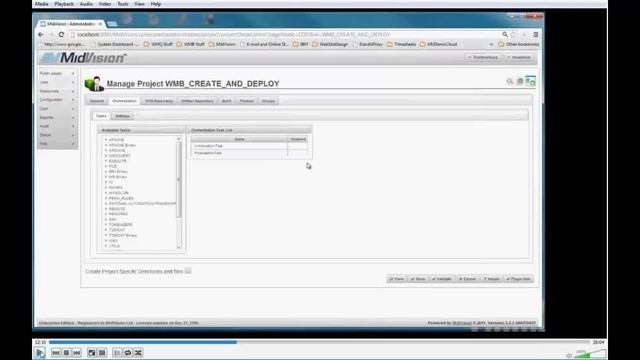This screenshot has width=640, height=360.
Task: Switch to Artifact Repository tab
Action: pos(197,101)
